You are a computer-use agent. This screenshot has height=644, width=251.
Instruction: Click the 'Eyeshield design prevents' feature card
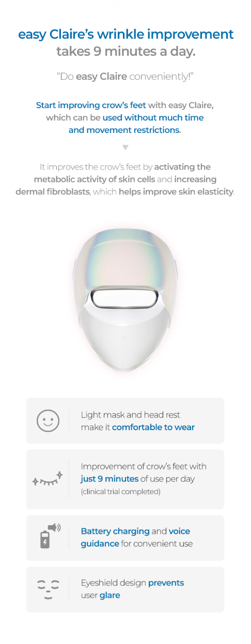click(x=125, y=589)
